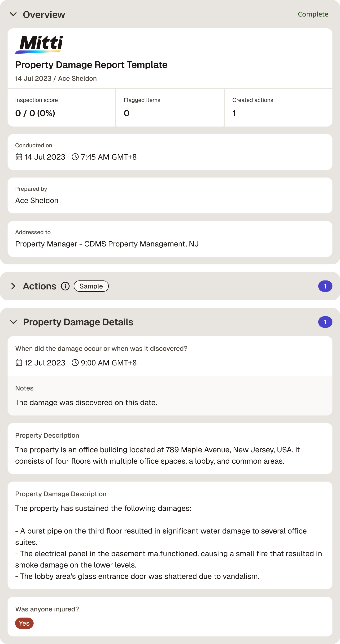Click the Complete status label
340x644 pixels.
point(313,14)
